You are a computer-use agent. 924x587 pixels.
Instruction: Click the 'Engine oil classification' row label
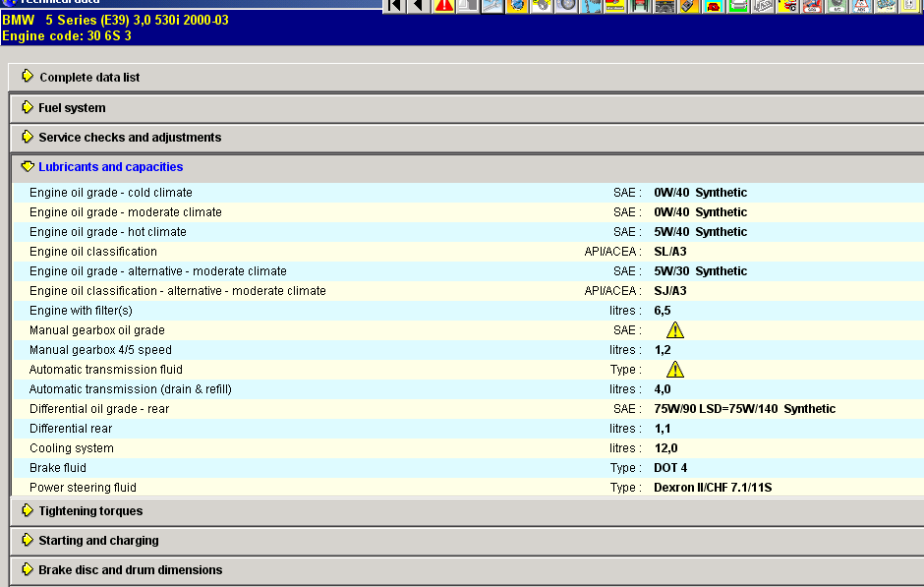click(93, 252)
